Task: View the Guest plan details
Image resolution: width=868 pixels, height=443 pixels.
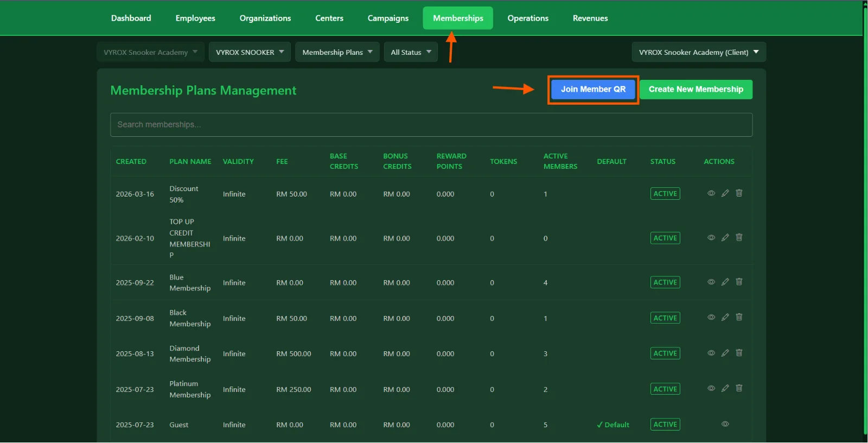Action: tap(725, 424)
